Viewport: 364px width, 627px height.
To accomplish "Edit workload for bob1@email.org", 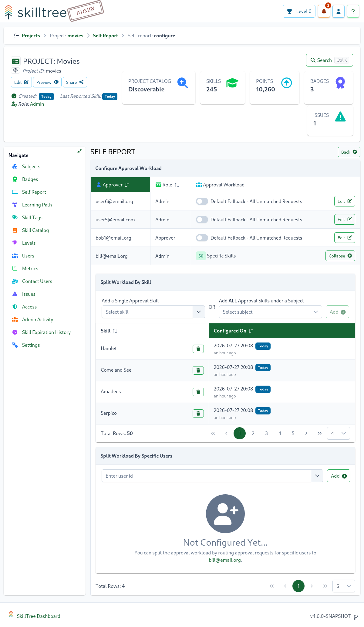I will (x=345, y=238).
